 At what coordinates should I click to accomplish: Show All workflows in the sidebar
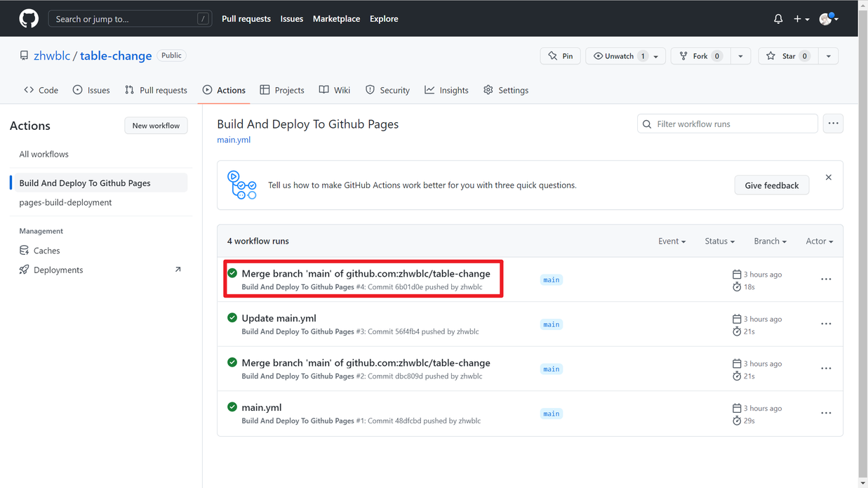(x=44, y=154)
